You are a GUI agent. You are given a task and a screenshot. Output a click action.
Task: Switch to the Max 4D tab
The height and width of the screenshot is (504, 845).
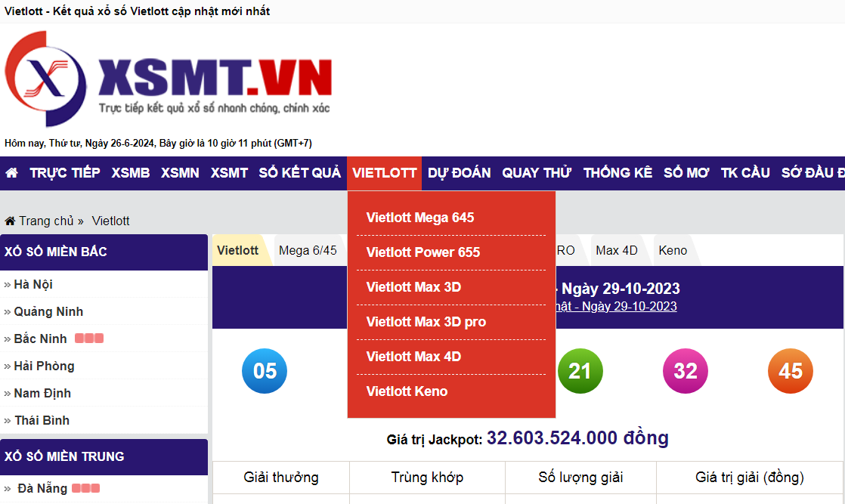point(616,250)
